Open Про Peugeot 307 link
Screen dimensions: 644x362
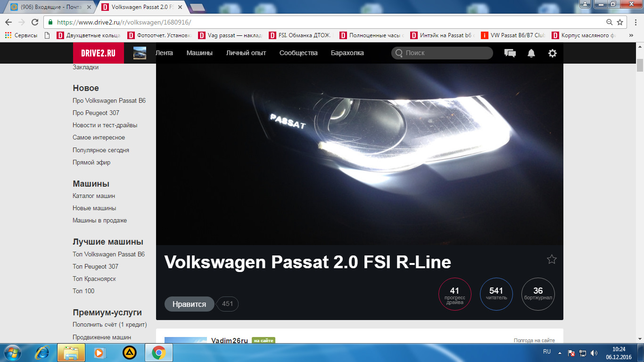coord(96,113)
